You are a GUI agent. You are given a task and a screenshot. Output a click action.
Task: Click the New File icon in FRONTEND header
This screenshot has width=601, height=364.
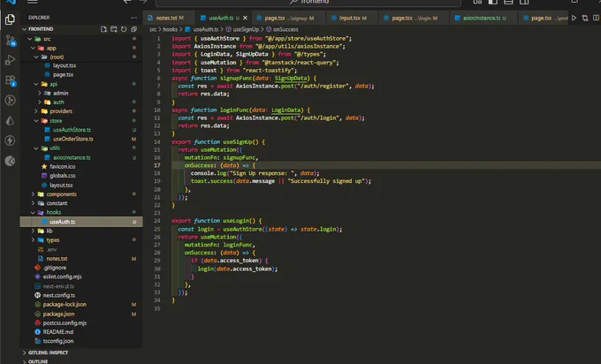pos(103,29)
